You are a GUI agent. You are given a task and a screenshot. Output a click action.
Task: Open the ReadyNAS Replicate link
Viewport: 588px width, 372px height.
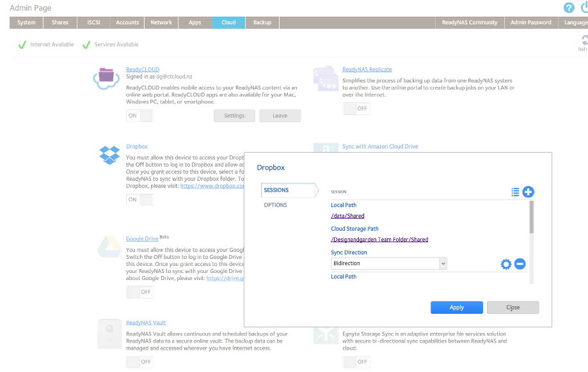(x=367, y=69)
